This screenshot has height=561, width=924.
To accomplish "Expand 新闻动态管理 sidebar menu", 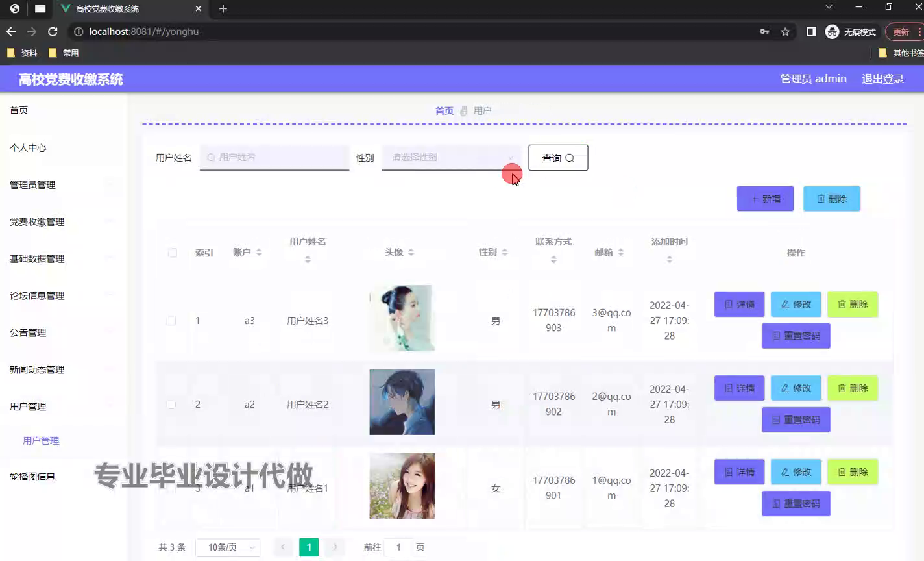I will point(63,370).
